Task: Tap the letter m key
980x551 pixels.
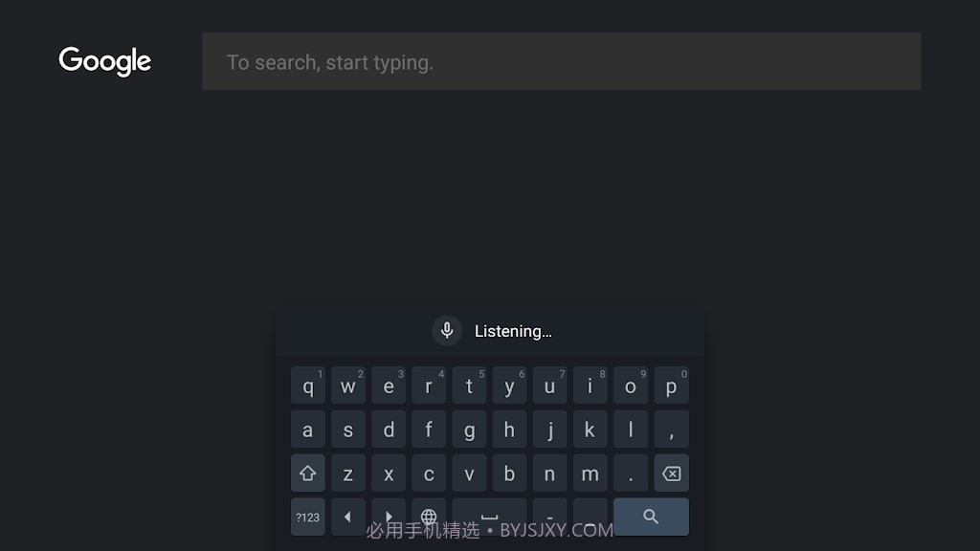Action: coord(590,473)
